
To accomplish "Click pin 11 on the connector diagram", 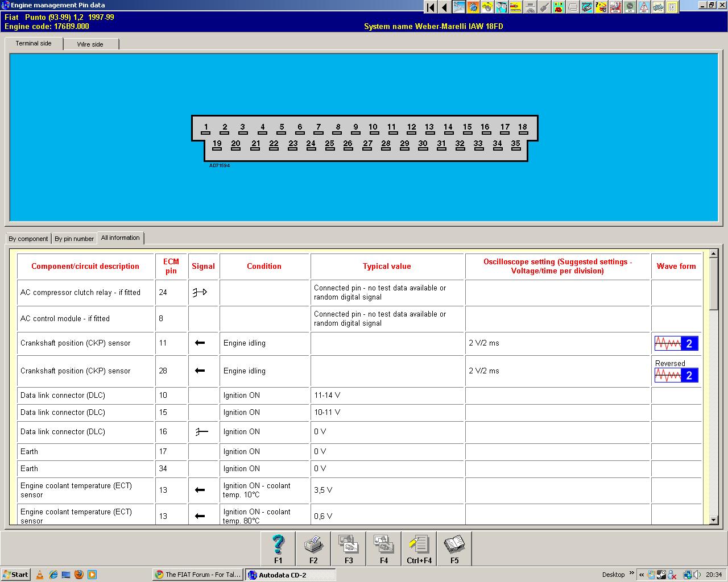I will [x=392, y=129].
